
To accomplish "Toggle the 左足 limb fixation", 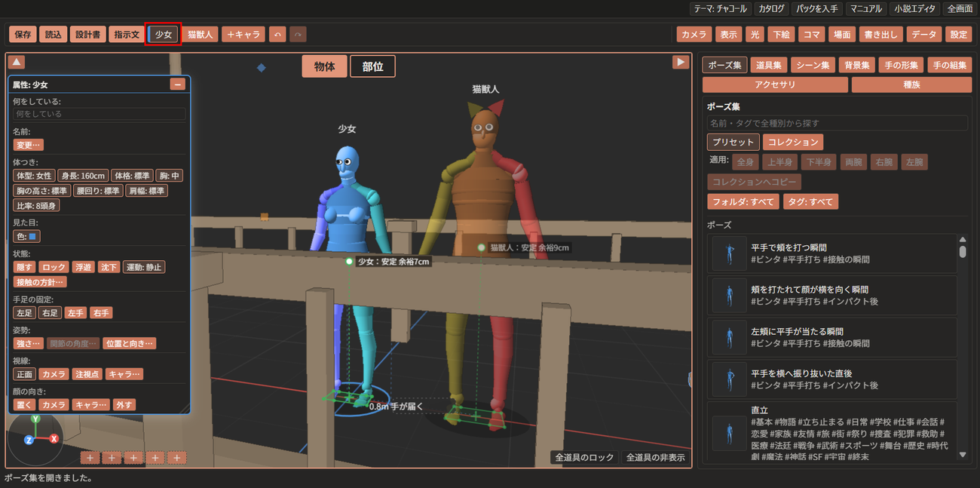I will tap(25, 312).
